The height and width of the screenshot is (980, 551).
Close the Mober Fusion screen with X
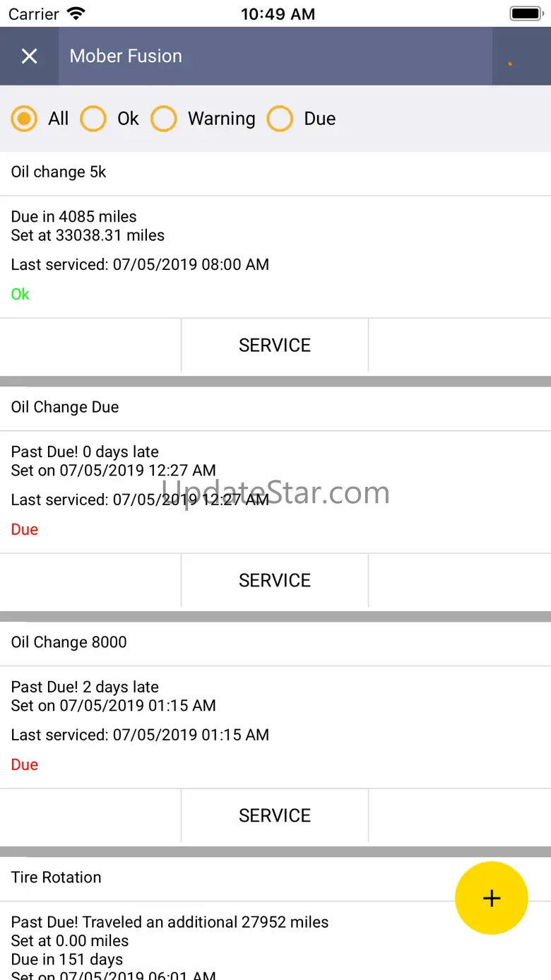click(29, 57)
